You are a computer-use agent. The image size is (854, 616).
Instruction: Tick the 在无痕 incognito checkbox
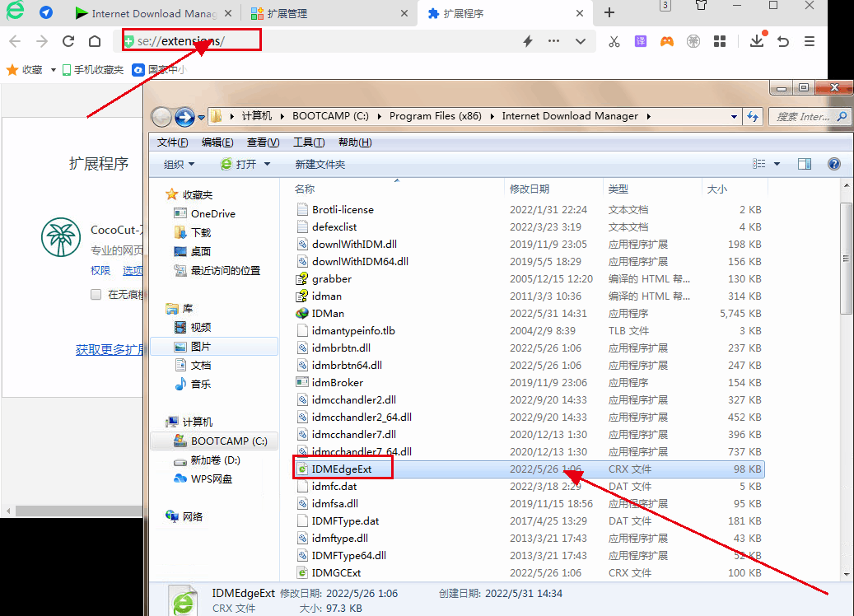pyautogui.click(x=96, y=295)
